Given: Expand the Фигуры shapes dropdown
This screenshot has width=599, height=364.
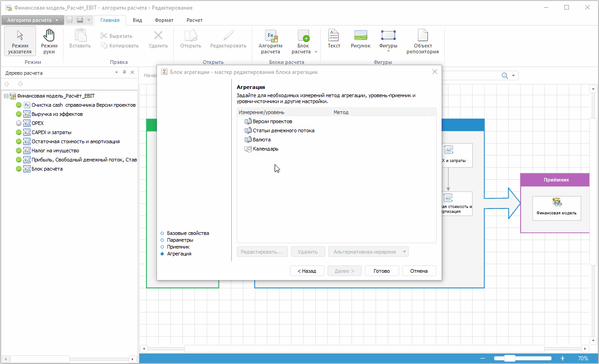Looking at the screenshot, I should coord(388,51).
